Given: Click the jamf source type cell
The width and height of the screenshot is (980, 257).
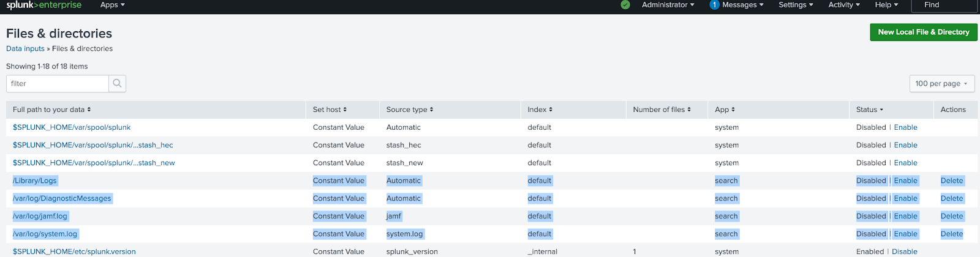Looking at the screenshot, I should [x=394, y=216].
